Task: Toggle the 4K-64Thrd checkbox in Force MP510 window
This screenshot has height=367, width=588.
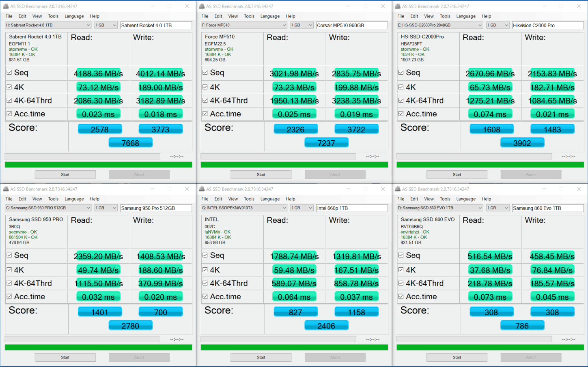Action: coord(205,100)
